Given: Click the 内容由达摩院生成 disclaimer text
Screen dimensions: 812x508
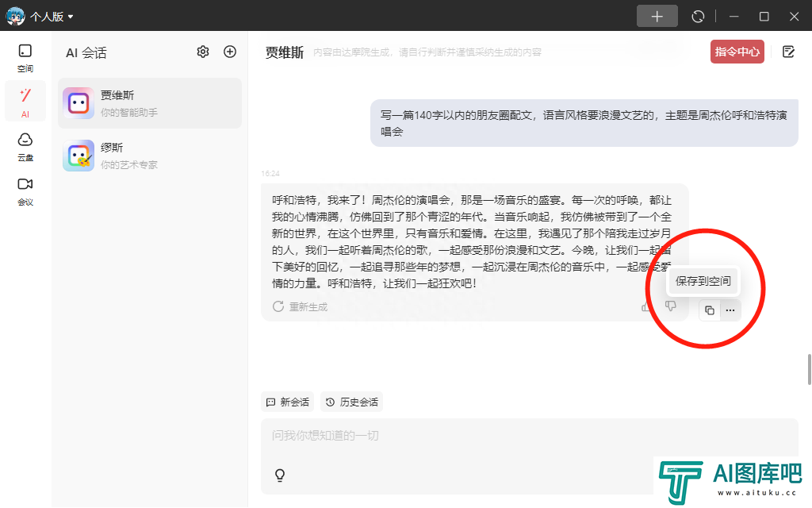Looking at the screenshot, I should (427, 52).
